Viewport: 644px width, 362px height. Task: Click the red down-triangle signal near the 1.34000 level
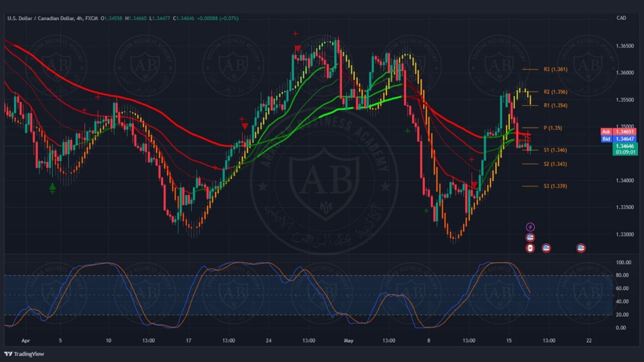pos(474,185)
